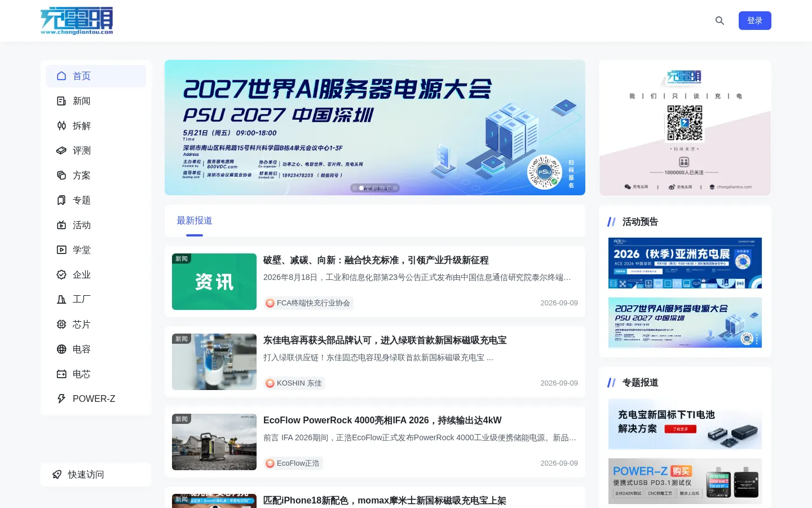Click 活动预告 section heading
The width and height of the screenshot is (812, 508).
tap(640, 222)
